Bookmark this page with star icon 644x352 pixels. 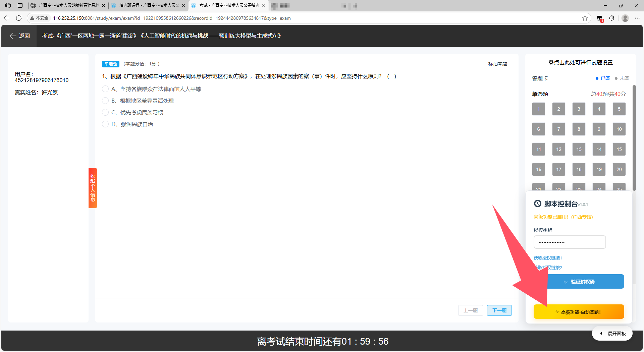point(585,18)
